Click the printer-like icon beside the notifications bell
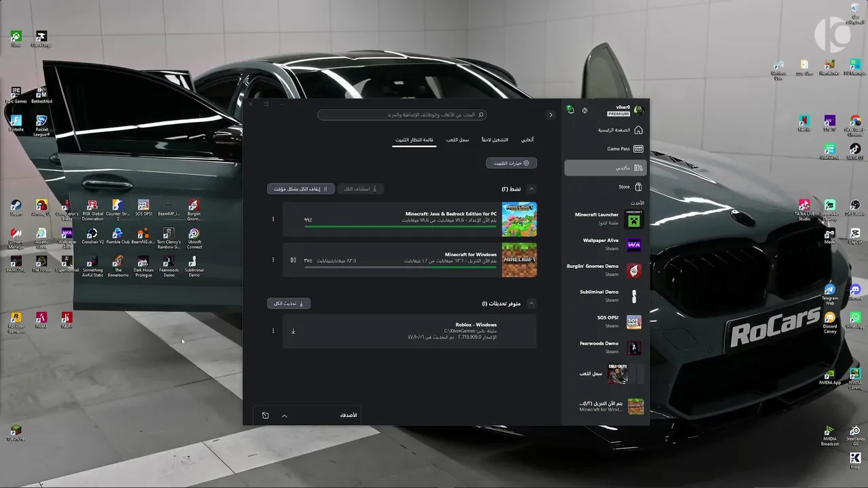868x488 pixels. pos(585,110)
